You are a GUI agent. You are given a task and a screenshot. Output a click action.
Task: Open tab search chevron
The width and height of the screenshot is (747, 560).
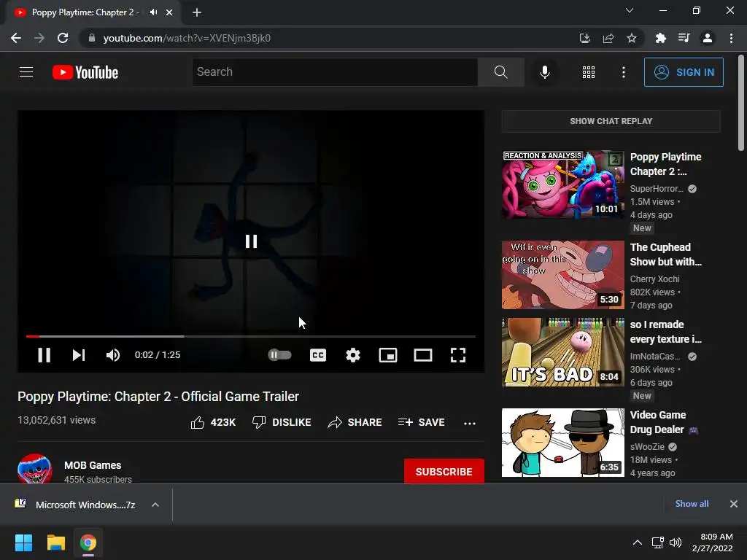click(630, 10)
